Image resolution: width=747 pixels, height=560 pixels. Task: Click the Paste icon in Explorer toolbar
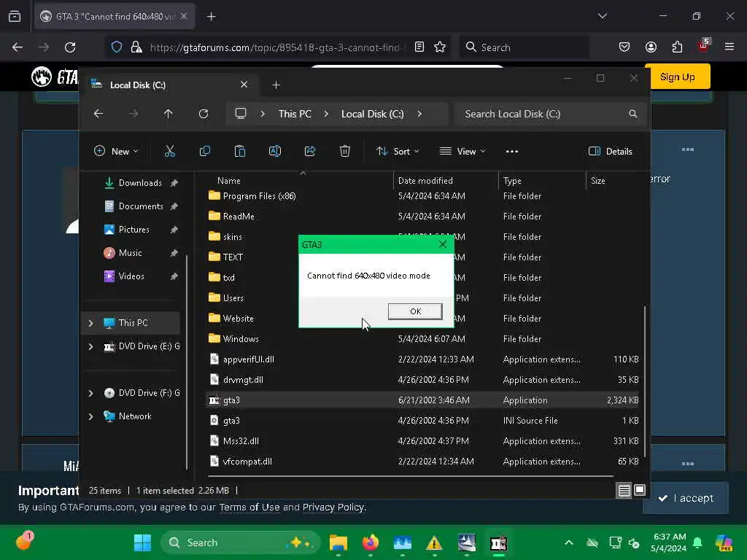click(x=239, y=152)
